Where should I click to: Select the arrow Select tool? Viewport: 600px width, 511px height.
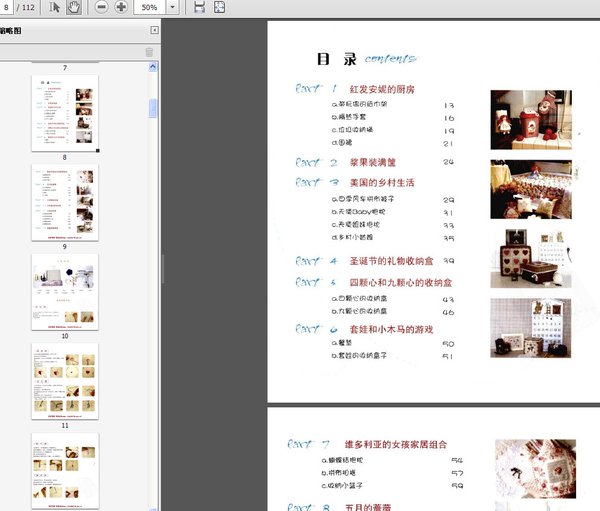pos(54,7)
